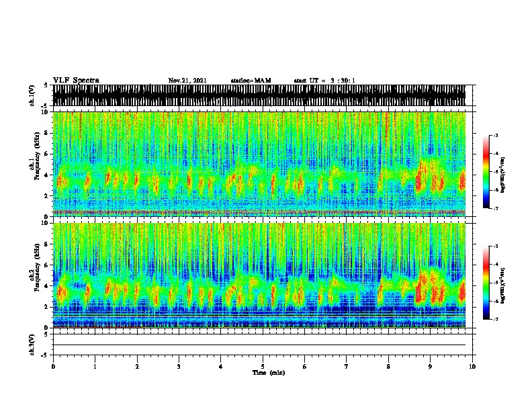
Task: Click the "6" frequency tick of ch.1 spectrogram
Action: tap(47, 154)
